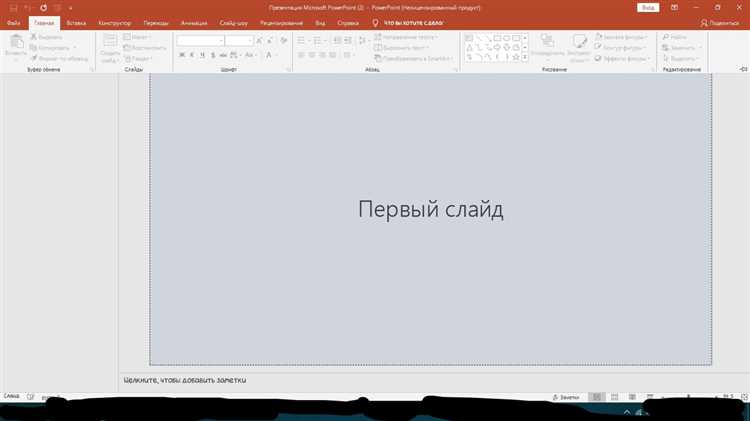This screenshot has height=421, width=750.
Task: Click the Save icon in quick access toolbar
Action: (13, 8)
